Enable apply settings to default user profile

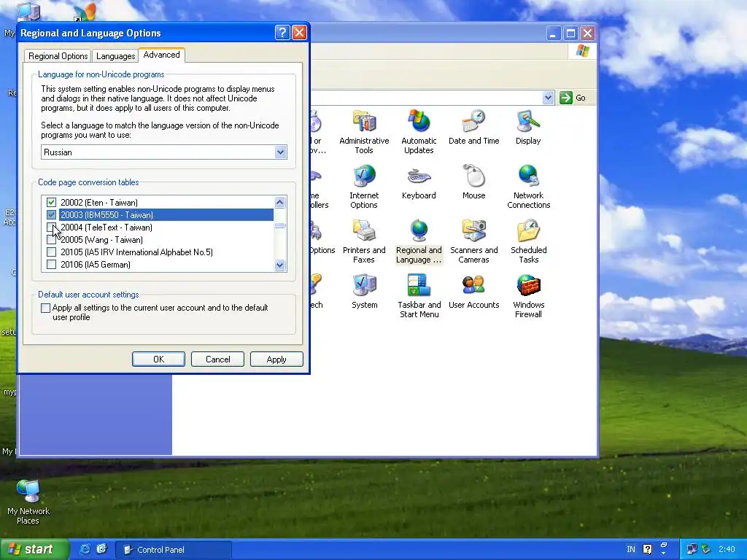[46, 308]
